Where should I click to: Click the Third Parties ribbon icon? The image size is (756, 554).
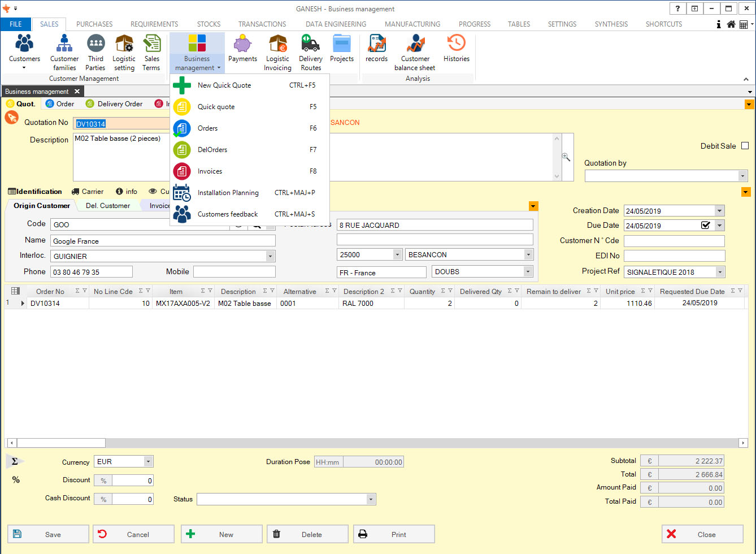click(x=95, y=52)
